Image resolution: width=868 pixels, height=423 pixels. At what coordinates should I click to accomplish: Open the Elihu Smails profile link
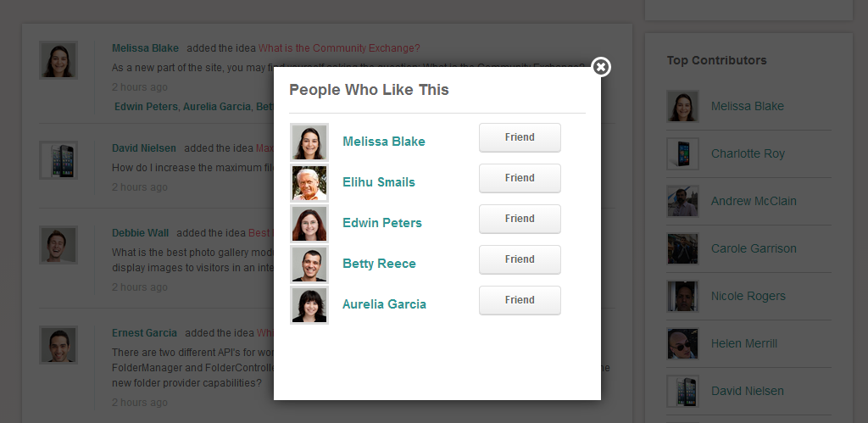[379, 182]
